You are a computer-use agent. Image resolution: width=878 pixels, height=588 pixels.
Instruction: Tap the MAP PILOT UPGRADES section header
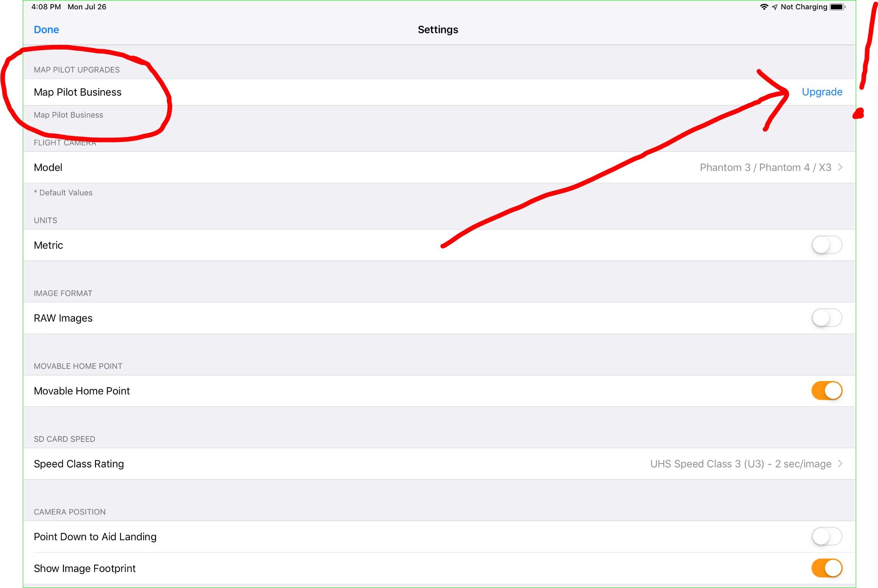coord(77,70)
